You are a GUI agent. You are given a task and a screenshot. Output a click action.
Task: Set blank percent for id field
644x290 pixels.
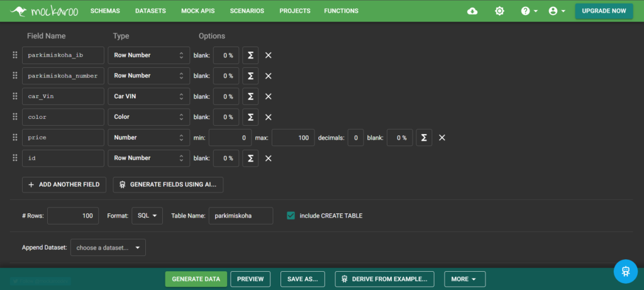click(x=226, y=158)
